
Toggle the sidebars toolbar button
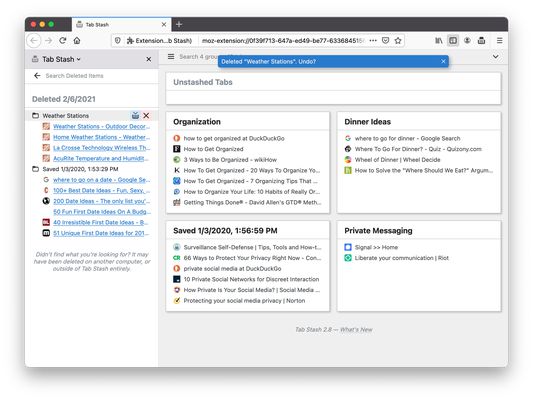453,40
